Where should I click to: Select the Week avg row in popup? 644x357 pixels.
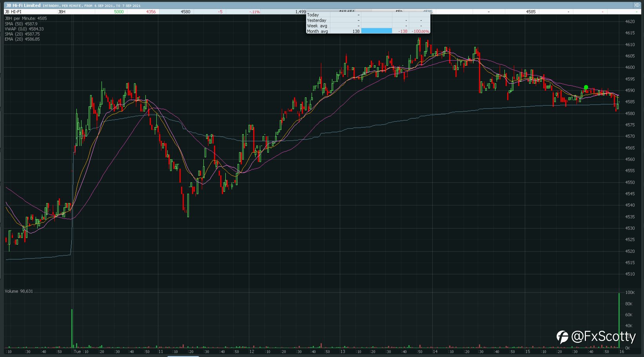(x=368, y=26)
